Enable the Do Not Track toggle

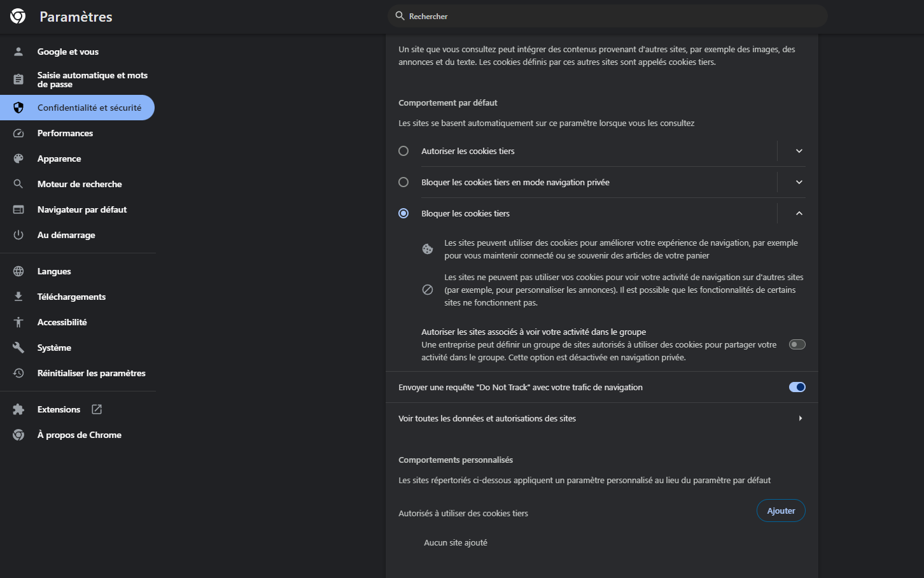[x=797, y=386]
